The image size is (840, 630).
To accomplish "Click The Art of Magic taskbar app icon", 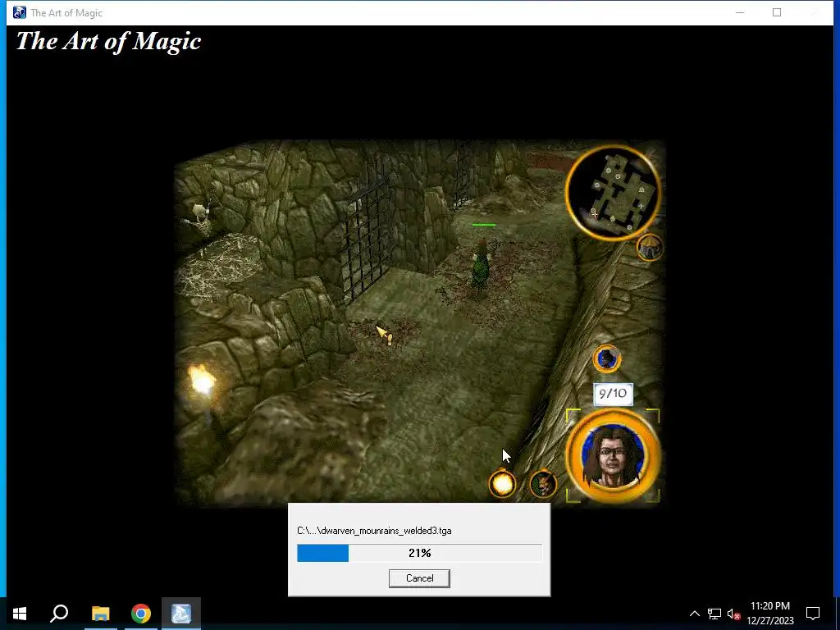I will [181, 614].
